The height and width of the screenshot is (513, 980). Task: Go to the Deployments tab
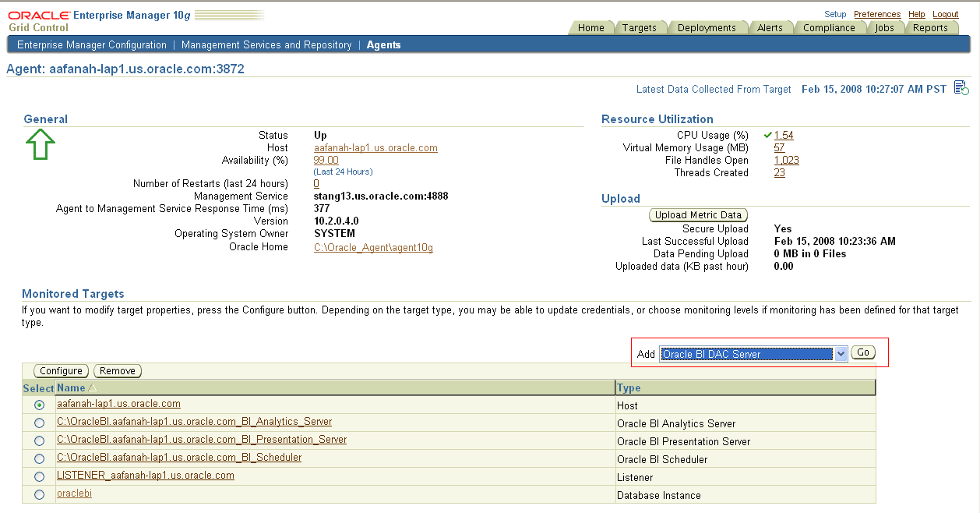tap(707, 27)
